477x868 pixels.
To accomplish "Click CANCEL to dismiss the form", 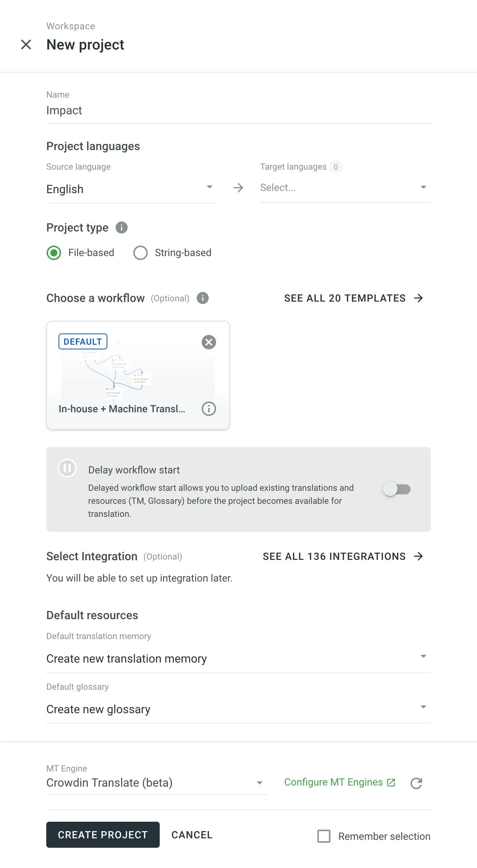I will (x=192, y=835).
